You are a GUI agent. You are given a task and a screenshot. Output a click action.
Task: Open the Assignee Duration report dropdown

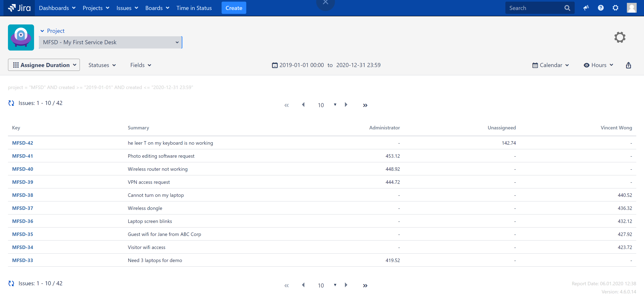point(44,65)
